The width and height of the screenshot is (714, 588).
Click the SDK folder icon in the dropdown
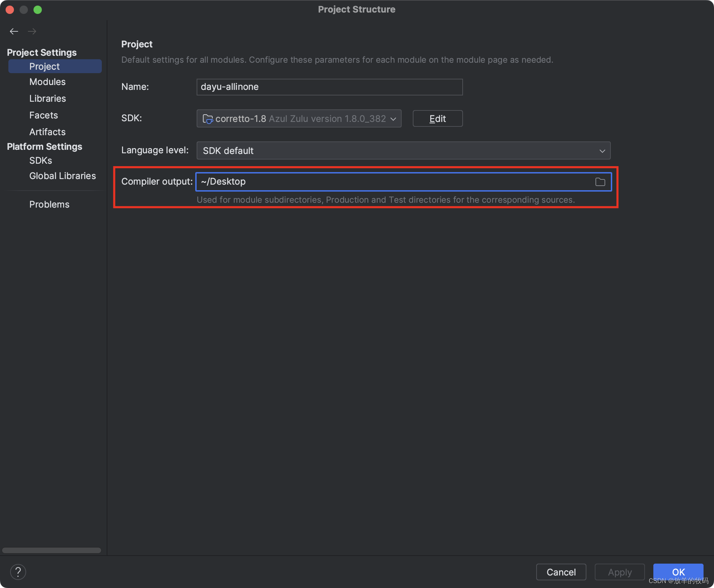point(207,119)
